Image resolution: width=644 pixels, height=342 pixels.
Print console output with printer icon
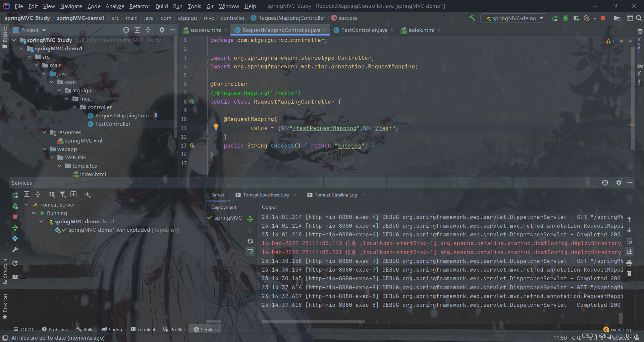point(629,263)
